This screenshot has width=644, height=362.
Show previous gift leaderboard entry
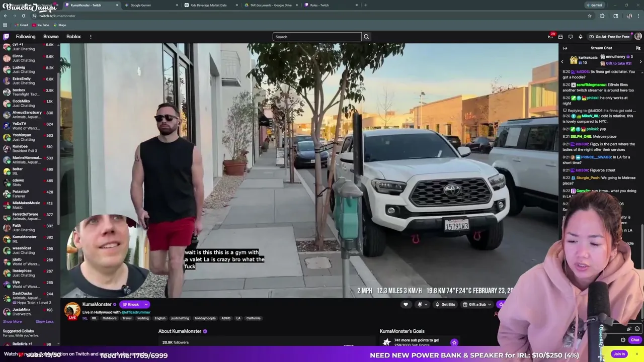(x=562, y=61)
